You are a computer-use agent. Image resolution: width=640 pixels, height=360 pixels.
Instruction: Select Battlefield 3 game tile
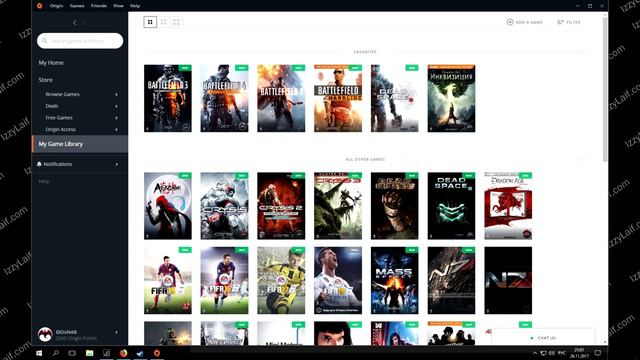pos(168,98)
